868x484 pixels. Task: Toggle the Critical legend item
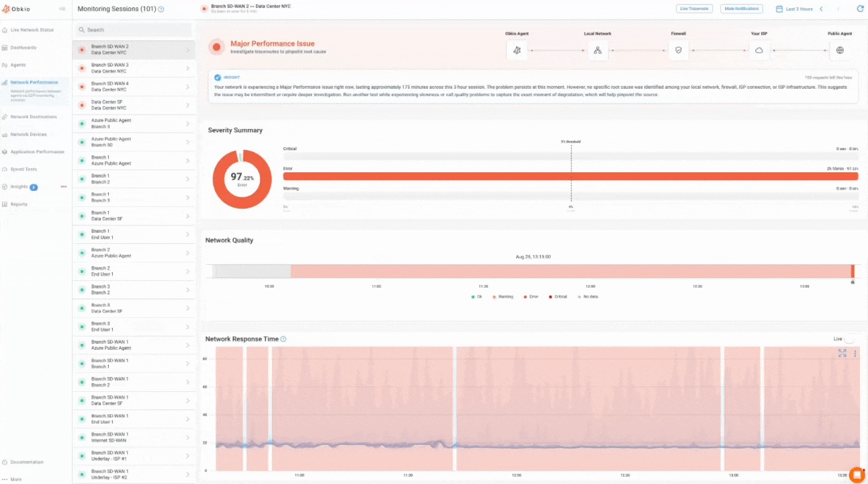(x=558, y=296)
